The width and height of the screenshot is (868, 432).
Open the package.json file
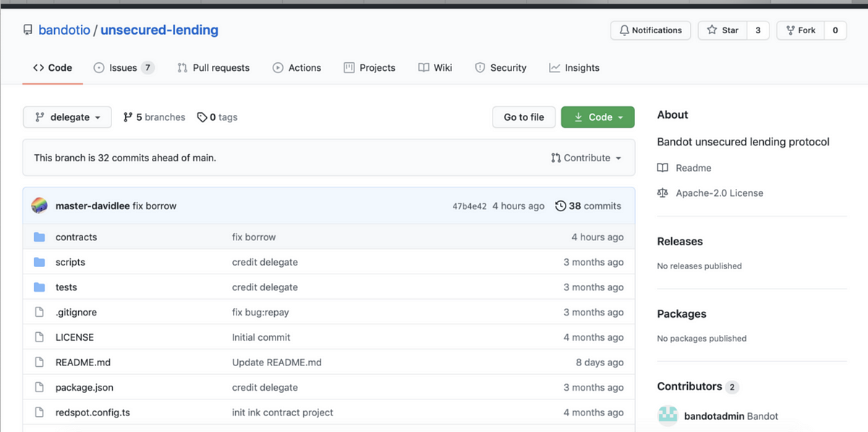click(x=85, y=387)
